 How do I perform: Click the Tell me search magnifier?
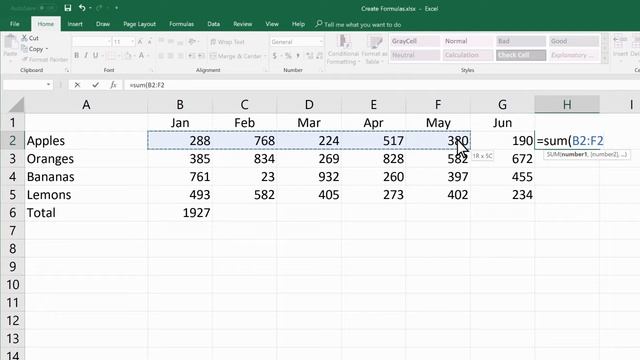click(x=319, y=24)
